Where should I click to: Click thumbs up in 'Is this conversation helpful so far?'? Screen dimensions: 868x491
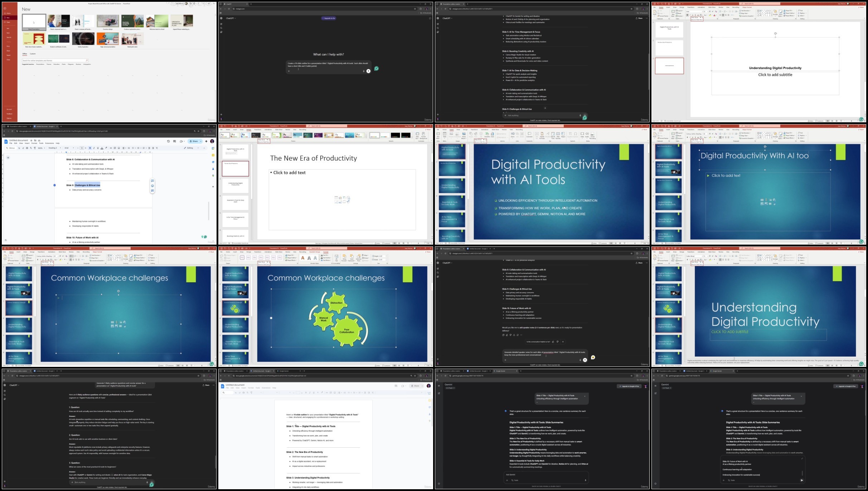[x=553, y=342]
